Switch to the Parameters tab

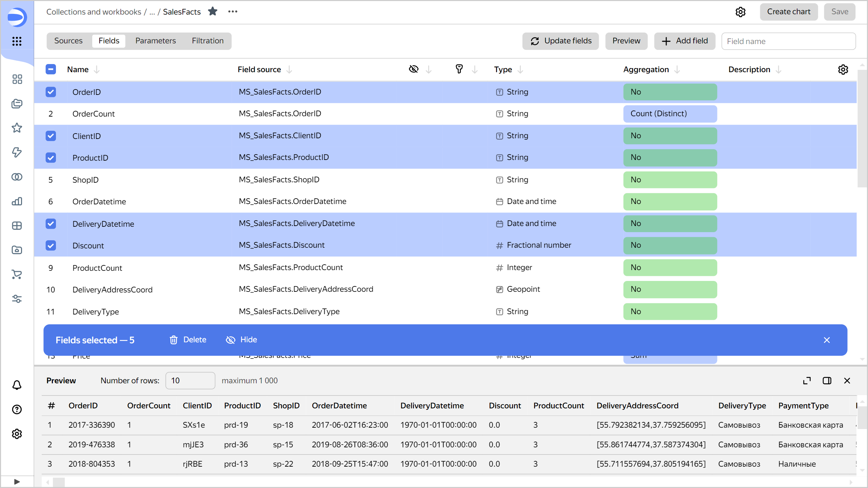(155, 41)
